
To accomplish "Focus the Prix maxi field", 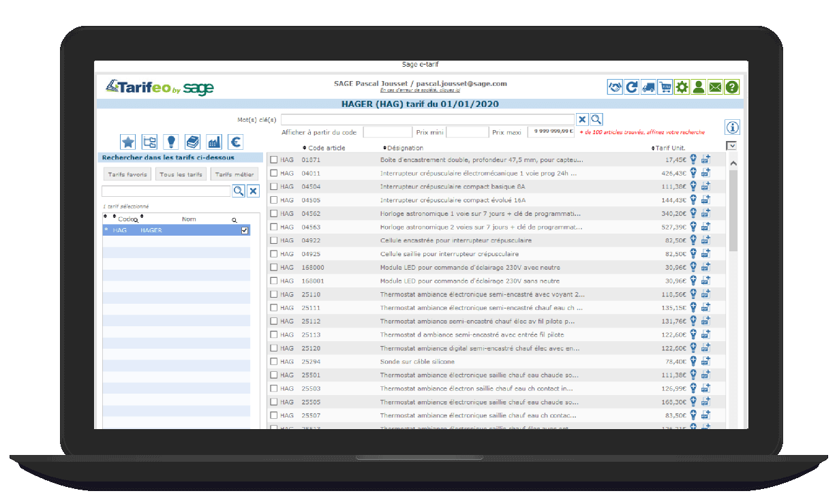I will click(551, 132).
